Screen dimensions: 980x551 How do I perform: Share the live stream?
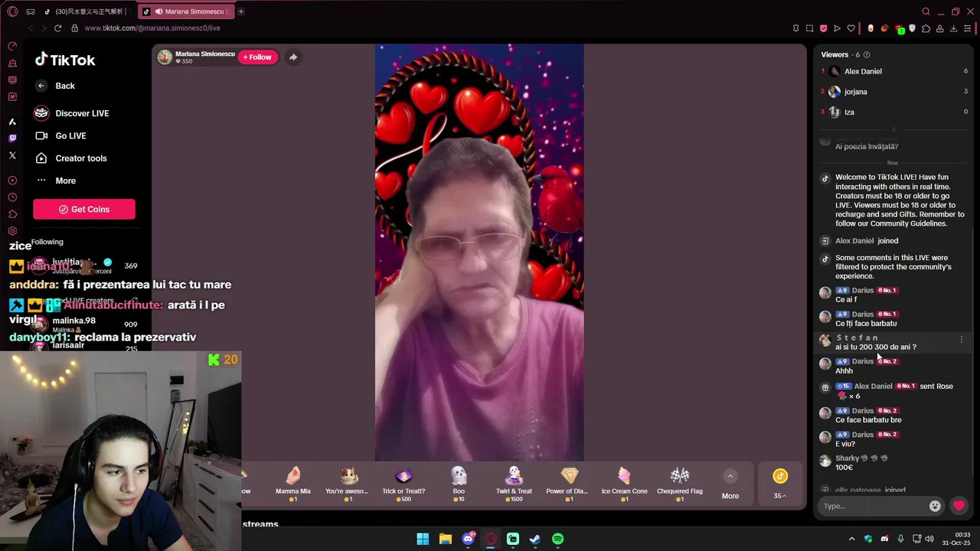point(293,57)
